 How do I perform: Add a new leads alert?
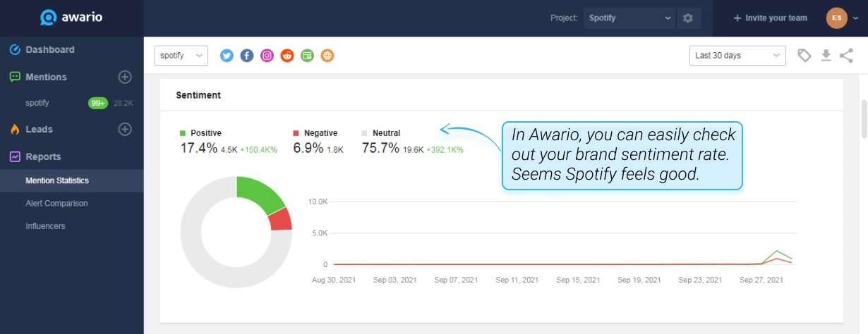[x=125, y=129]
